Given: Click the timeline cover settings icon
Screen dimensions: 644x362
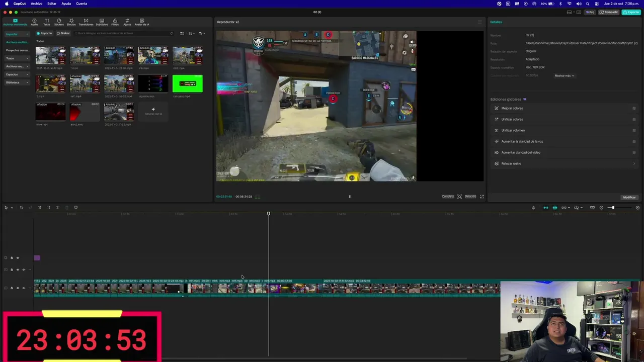Looking at the screenshot, I should (592, 208).
